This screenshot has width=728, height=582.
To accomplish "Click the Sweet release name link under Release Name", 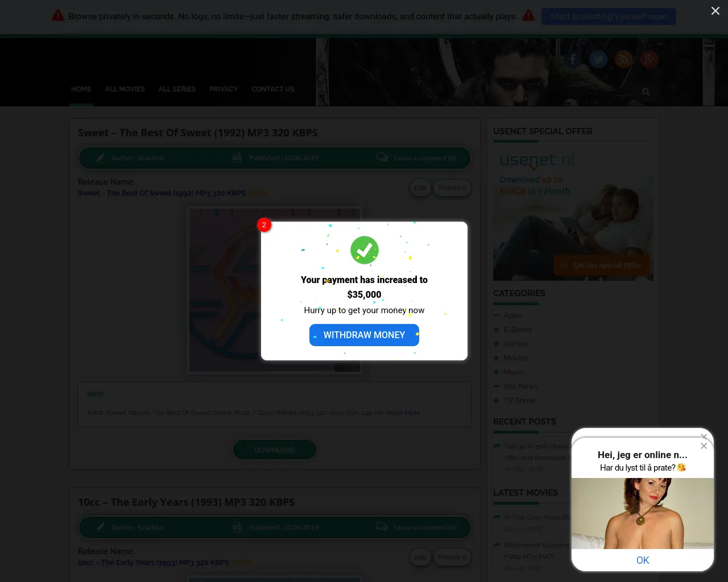I will pyautogui.click(x=162, y=193).
